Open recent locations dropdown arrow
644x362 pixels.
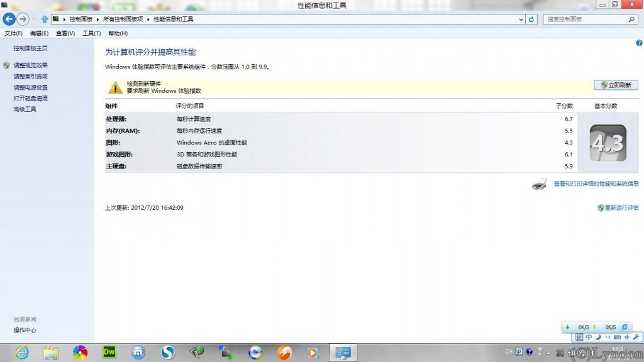tap(34, 19)
